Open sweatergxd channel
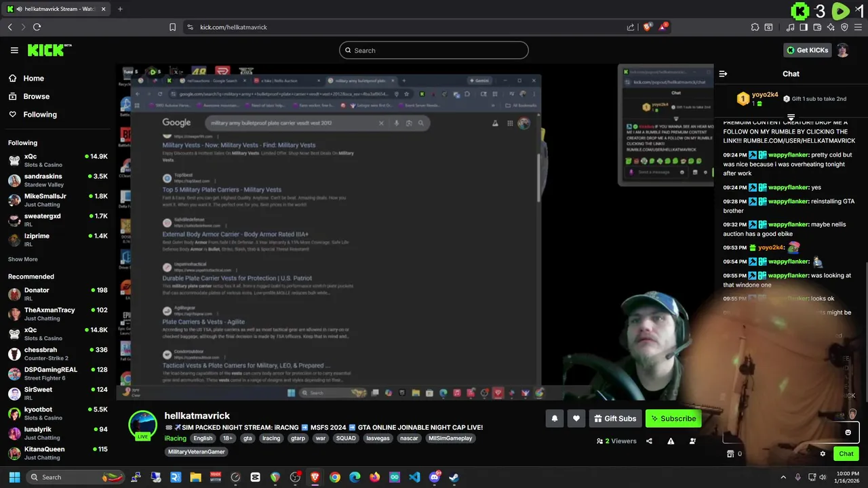Image resolution: width=868 pixels, height=488 pixels. pos(58,220)
